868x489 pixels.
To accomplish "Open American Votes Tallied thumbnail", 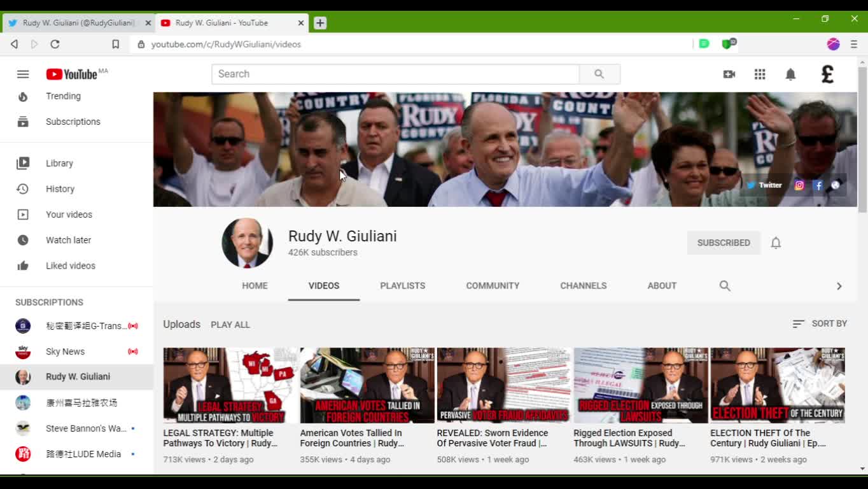I will [367, 385].
